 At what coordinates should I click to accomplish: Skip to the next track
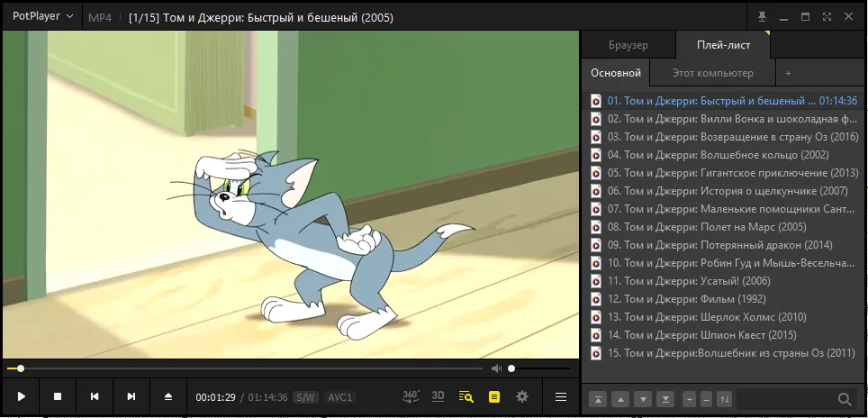point(131,396)
